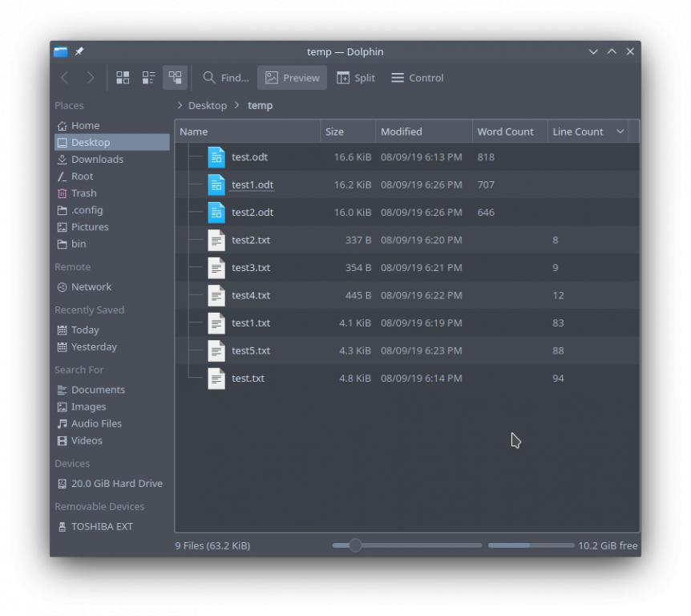Open the Control menu
Image resolution: width=691 pixels, height=616 pixels.
417,78
